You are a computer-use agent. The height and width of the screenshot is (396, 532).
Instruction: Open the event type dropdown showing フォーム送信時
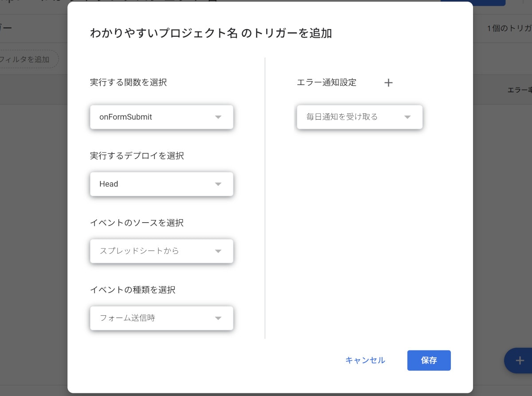click(x=161, y=318)
